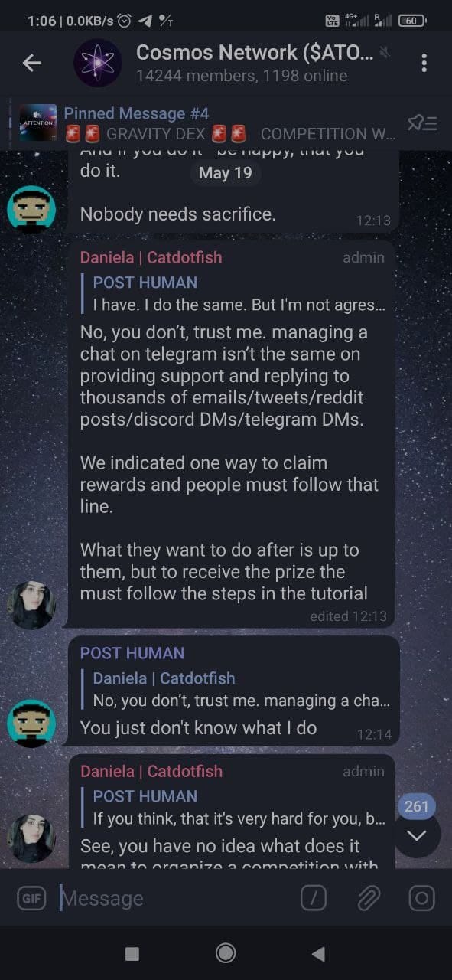Tap Android recent apps square button
This screenshot has width=452, height=980.
tap(132, 953)
